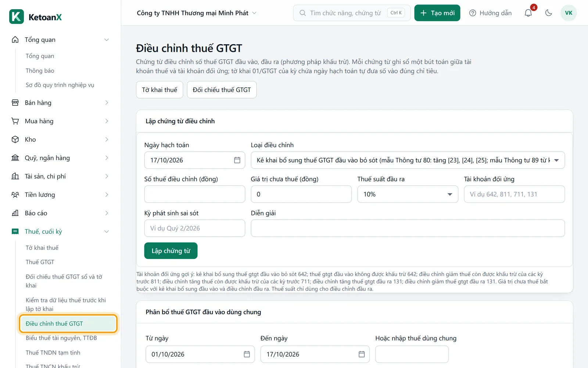Screen dimensions: 588x368
Task: Open the VK user avatar menu
Action: (569, 13)
